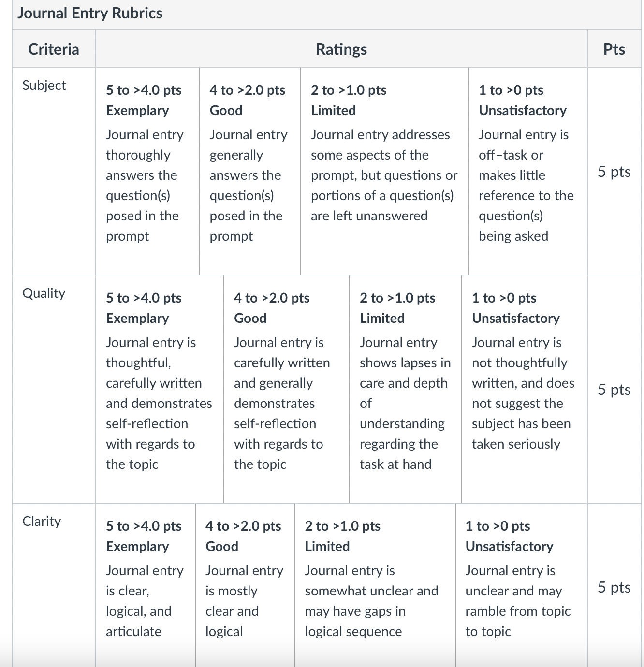Image resolution: width=644 pixels, height=667 pixels.
Task: Choose Clarity Exemplary clear, logical, articulate rating
Action: 146,585
